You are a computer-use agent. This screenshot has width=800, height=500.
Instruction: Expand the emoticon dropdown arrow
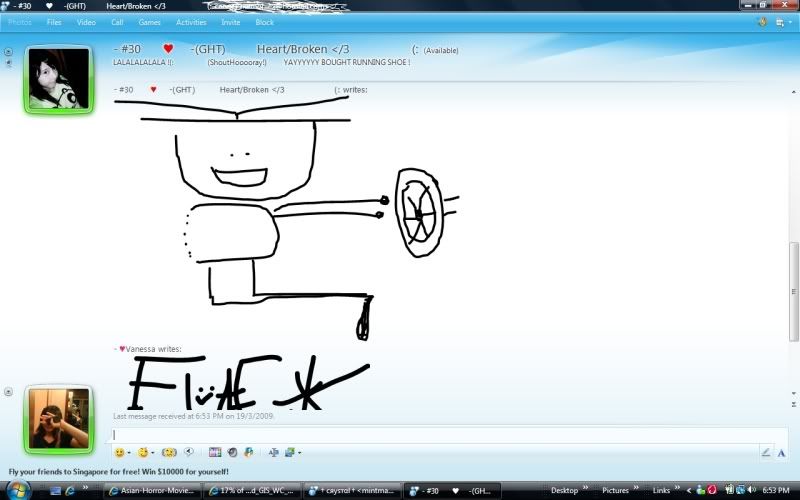(130, 453)
